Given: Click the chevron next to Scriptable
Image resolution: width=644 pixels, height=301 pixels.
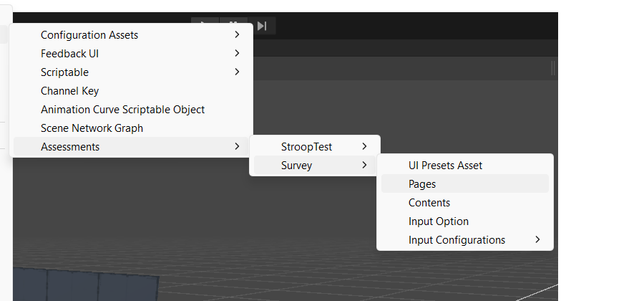Looking at the screenshot, I should [237, 72].
